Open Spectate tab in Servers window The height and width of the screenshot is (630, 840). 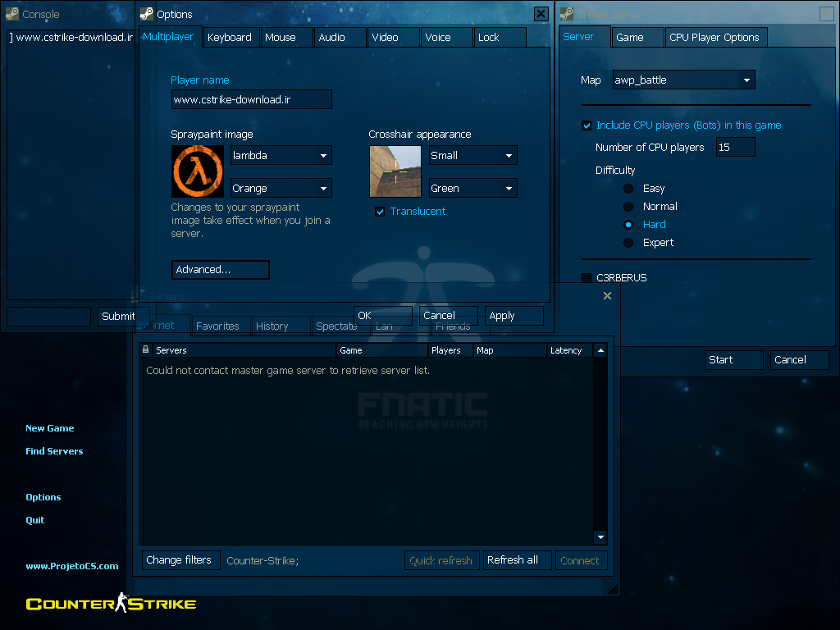pyautogui.click(x=341, y=326)
